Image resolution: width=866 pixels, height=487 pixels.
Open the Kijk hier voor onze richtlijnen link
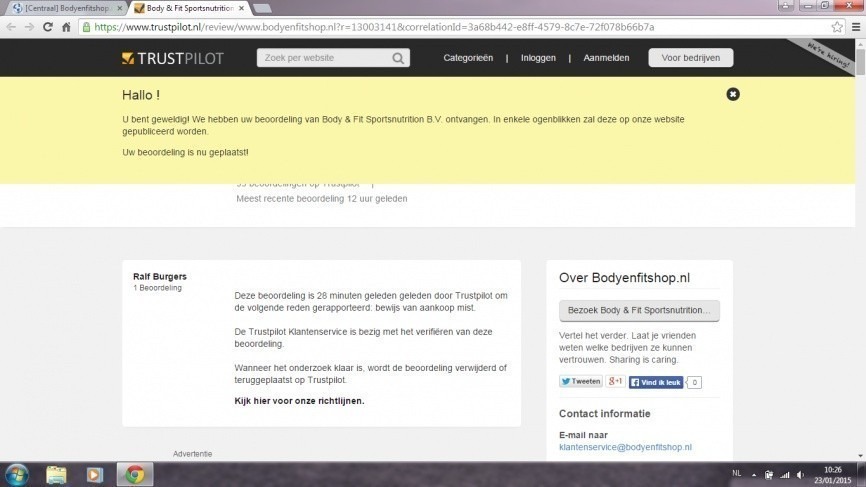coord(299,401)
